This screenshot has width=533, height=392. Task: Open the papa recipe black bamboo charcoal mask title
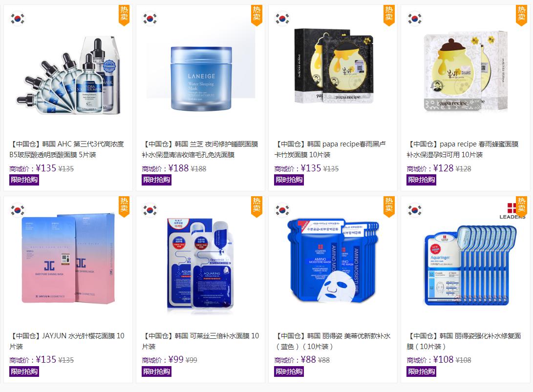pyautogui.click(x=330, y=149)
